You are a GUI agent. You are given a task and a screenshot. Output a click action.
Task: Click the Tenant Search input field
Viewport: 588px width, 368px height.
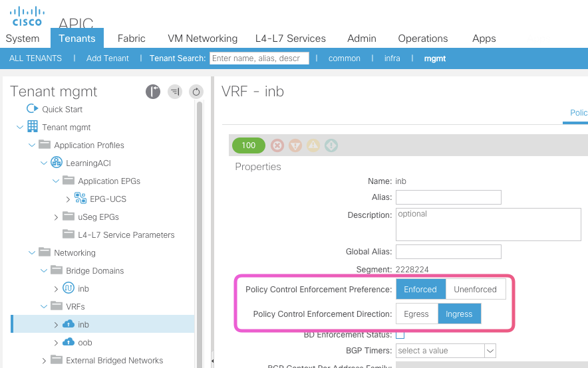tap(259, 58)
